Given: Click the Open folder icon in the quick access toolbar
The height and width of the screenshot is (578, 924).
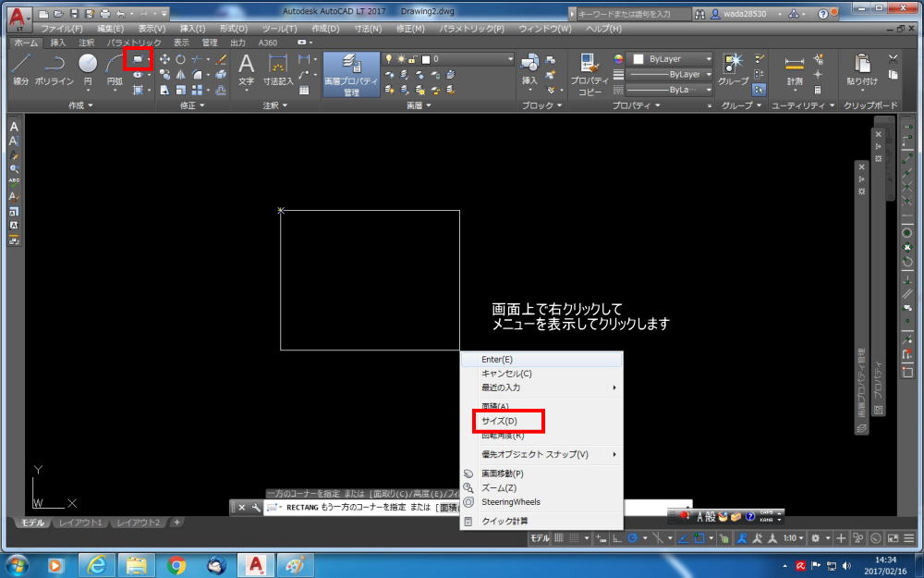Looking at the screenshot, I should click(x=59, y=13).
